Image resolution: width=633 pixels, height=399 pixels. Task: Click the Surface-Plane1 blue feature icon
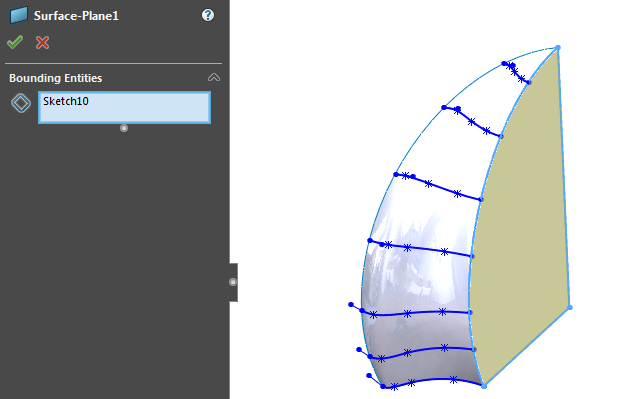click(19, 15)
